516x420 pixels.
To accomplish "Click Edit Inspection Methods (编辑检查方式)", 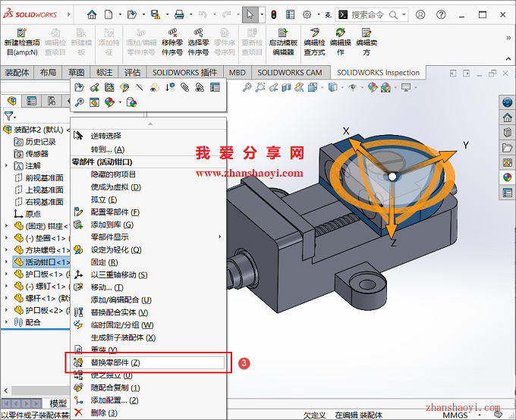I will coord(314,42).
